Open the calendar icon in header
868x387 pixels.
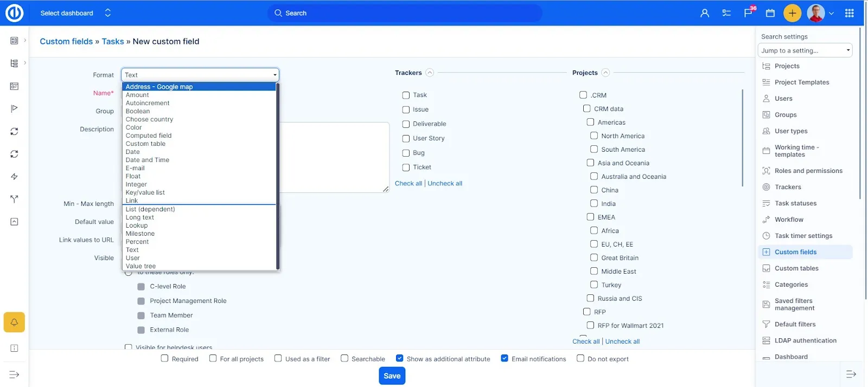770,13
